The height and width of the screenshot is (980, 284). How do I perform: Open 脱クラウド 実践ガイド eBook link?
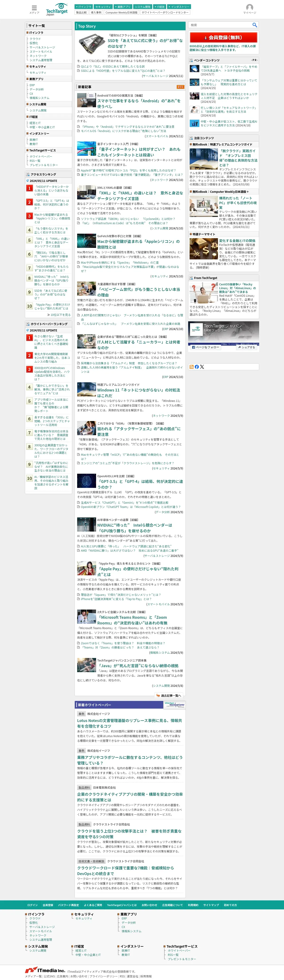tap(238, 158)
